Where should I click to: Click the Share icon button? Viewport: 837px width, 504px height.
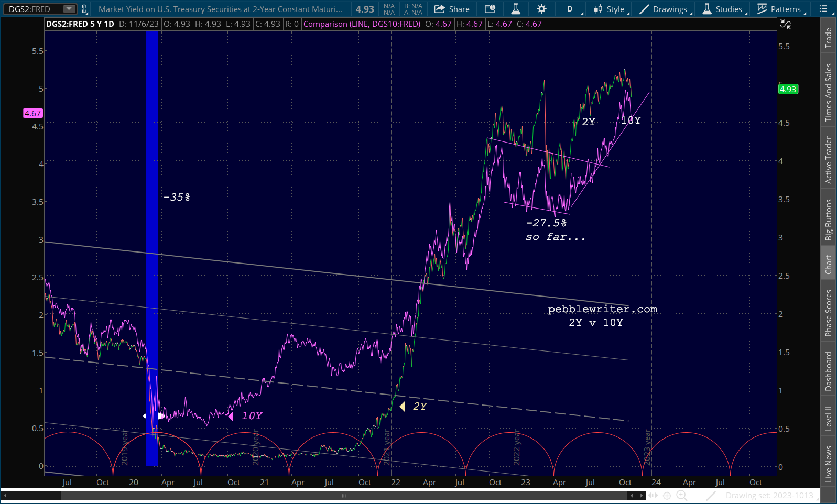coord(452,9)
